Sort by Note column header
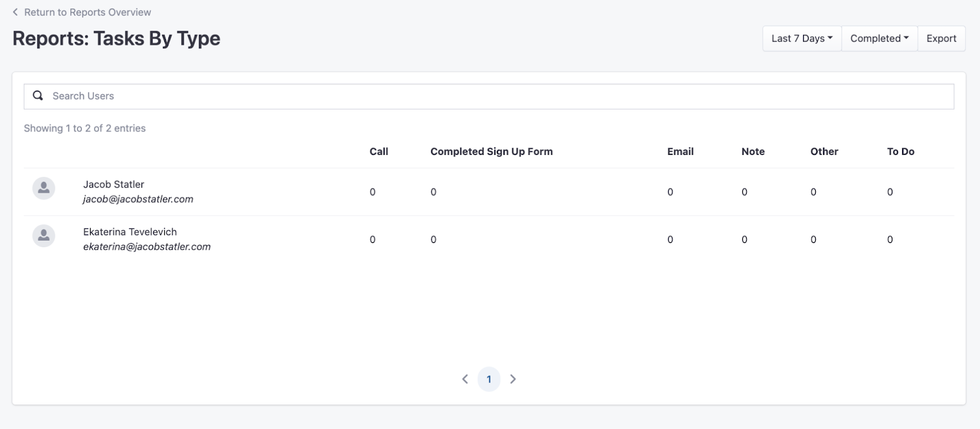The height and width of the screenshot is (429, 980). click(x=753, y=152)
